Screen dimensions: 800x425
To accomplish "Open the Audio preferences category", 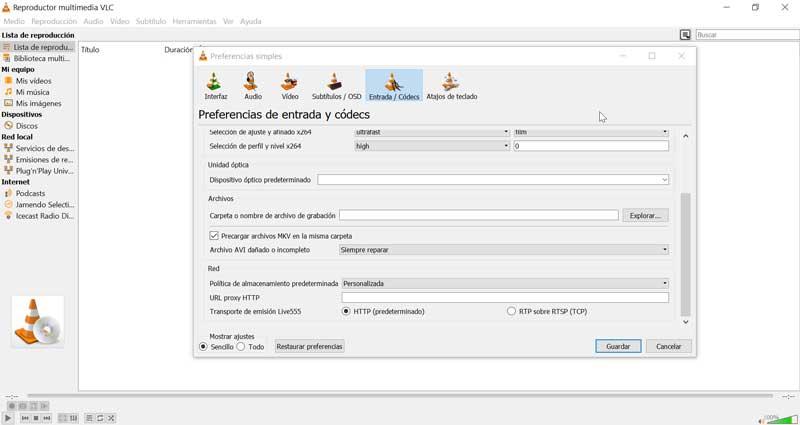I will 253,85.
